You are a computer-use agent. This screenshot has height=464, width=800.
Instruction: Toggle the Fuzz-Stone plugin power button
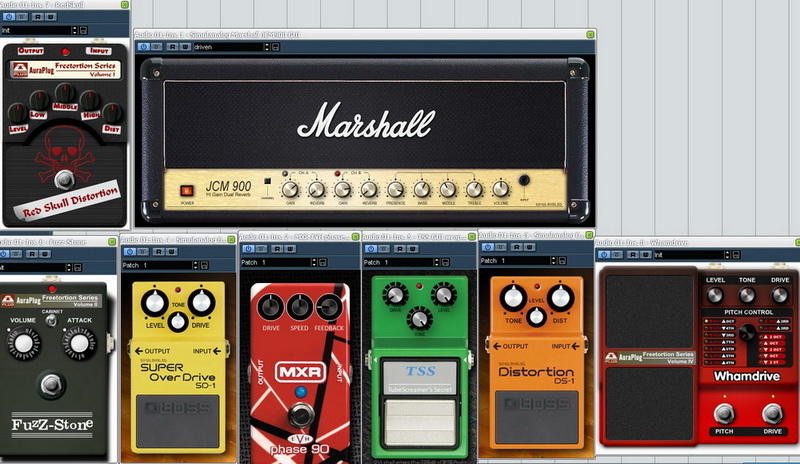tap(3, 254)
